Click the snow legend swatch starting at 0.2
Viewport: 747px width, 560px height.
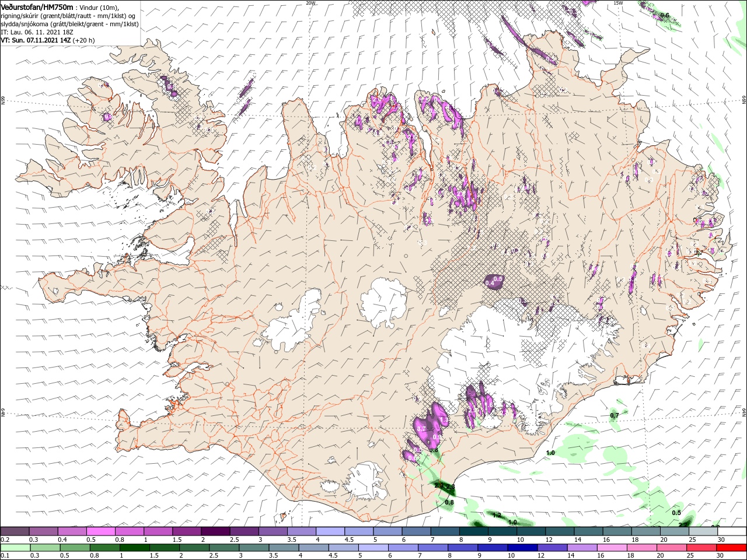pos(15,531)
